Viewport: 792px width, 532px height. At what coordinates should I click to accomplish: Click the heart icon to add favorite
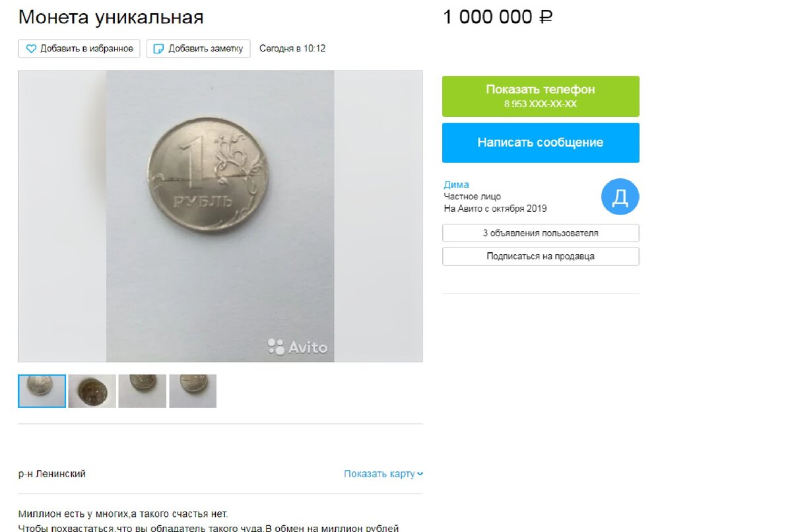tap(31, 49)
